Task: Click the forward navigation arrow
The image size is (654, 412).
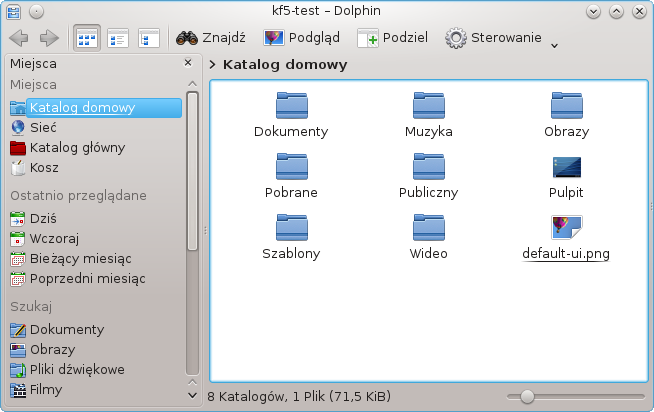Action: [x=48, y=39]
